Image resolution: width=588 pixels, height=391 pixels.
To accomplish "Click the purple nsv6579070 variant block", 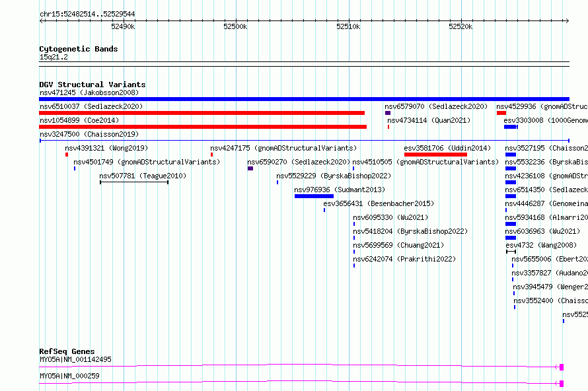I will [388, 113].
